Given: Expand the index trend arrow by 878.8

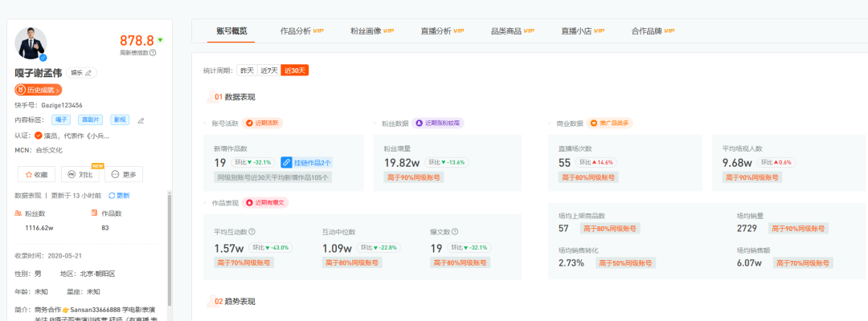Looking at the screenshot, I should pyautogui.click(x=160, y=39).
